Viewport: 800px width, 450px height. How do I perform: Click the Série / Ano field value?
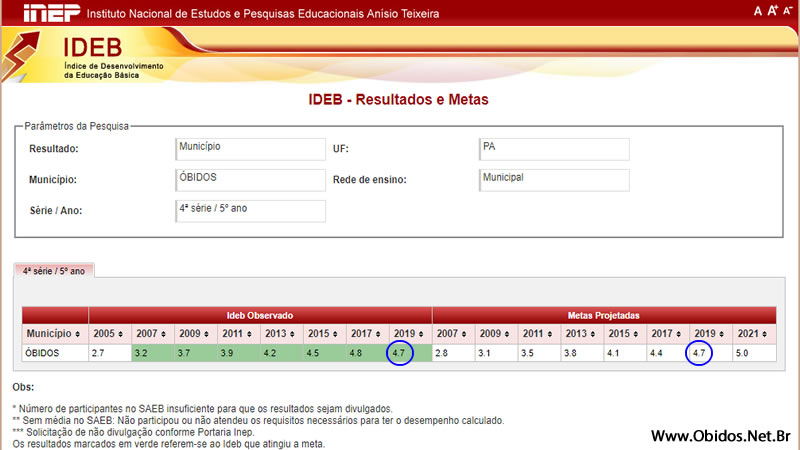pyautogui.click(x=251, y=211)
